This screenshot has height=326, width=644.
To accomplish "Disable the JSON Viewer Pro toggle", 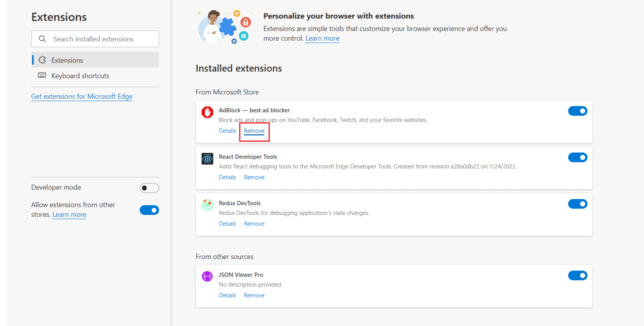I will [x=578, y=275].
